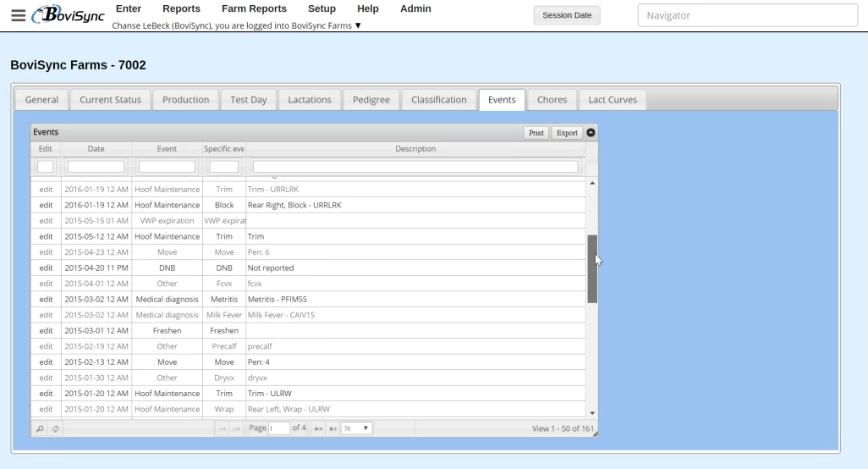Switch to the Classification tab
The width and height of the screenshot is (868, 469).
[x=438, y=100]
